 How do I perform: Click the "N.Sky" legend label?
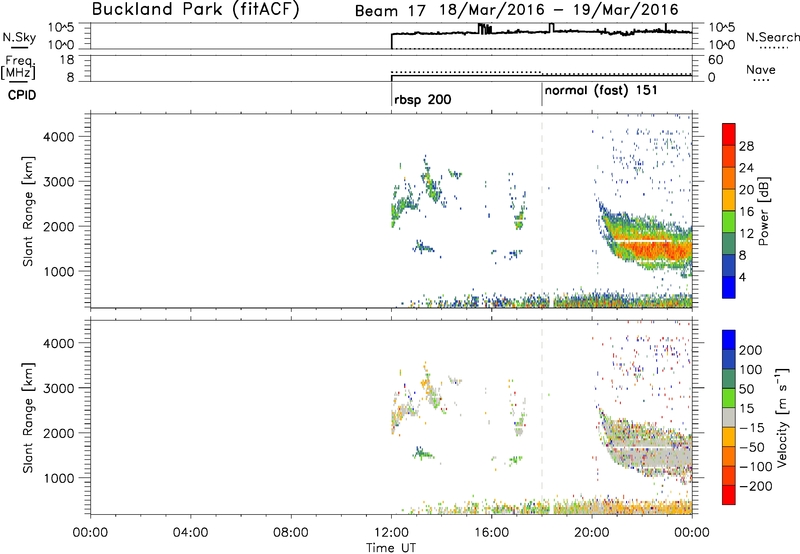pos(19,37)
